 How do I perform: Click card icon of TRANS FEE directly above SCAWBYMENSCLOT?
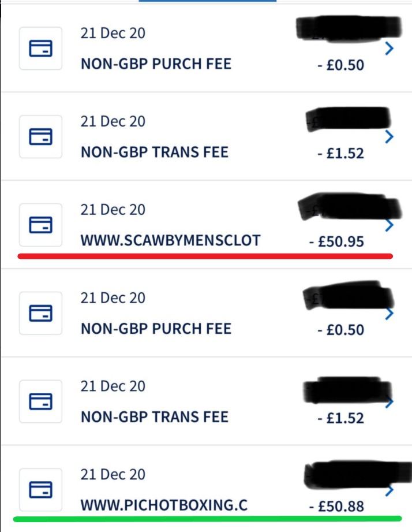[40, 136]
